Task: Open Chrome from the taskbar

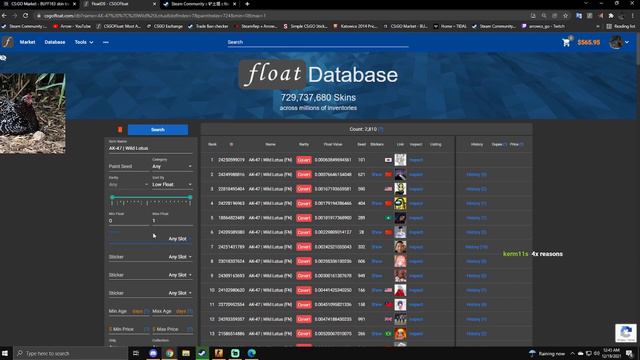Action: click(x=169, y=353)
